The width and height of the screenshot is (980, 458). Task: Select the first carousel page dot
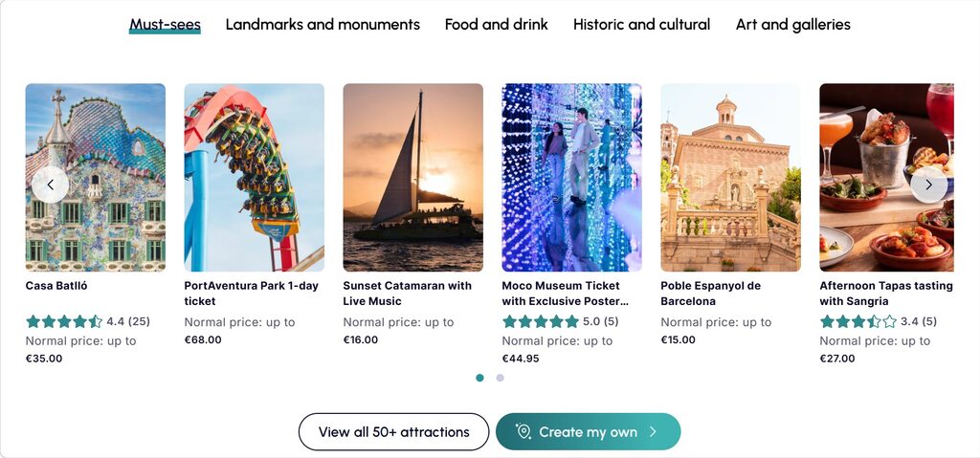coord(479,378)
